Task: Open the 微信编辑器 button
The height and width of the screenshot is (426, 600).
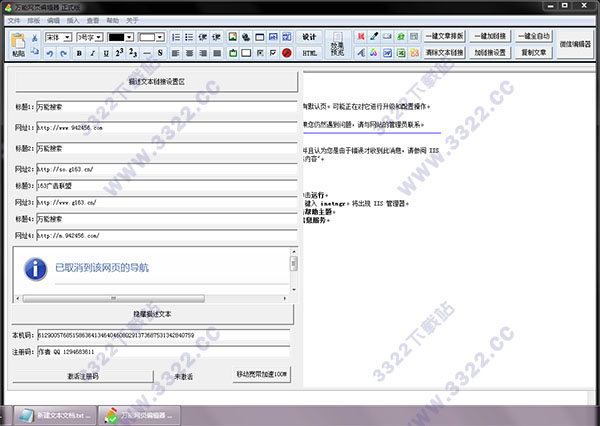Action: click(x=575, y=44)
